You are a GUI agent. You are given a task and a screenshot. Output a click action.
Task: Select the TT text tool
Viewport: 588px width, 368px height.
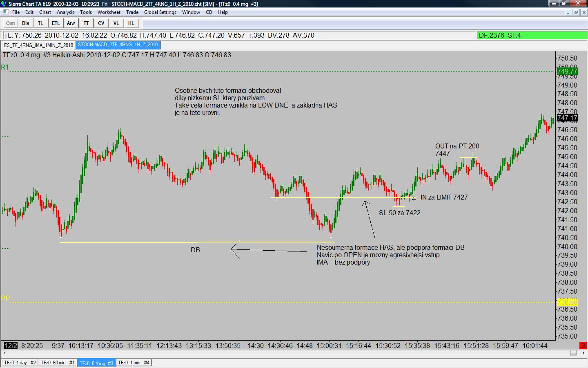pyautogui.click(x=86, y=23)
